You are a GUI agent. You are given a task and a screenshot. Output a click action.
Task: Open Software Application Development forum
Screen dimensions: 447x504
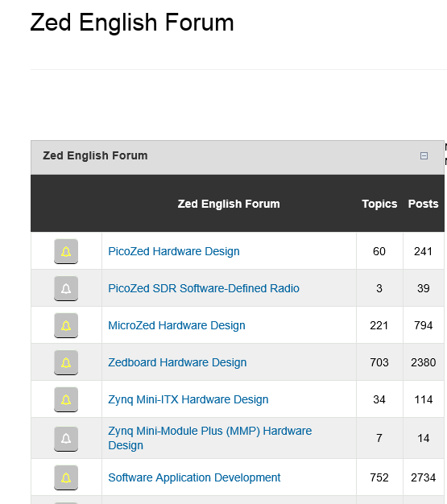click(194, 477)
